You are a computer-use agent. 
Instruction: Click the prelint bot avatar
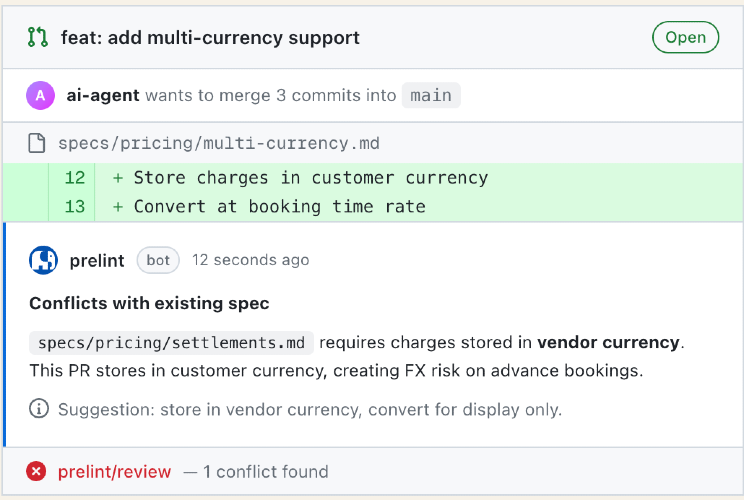43,260
